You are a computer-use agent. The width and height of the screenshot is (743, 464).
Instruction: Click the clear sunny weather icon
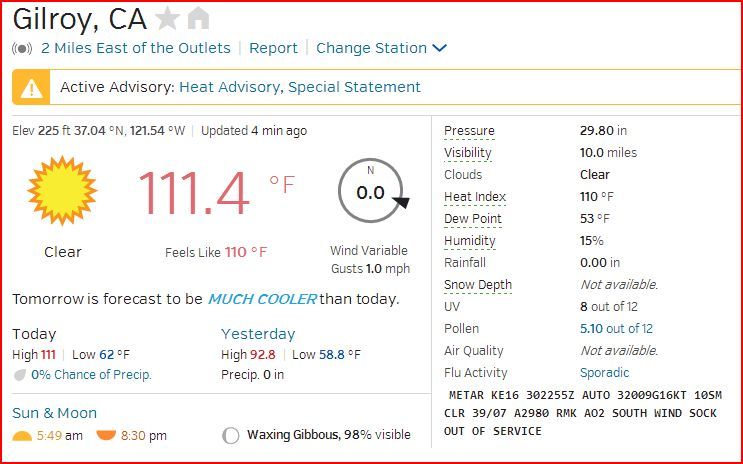[62, 190]
